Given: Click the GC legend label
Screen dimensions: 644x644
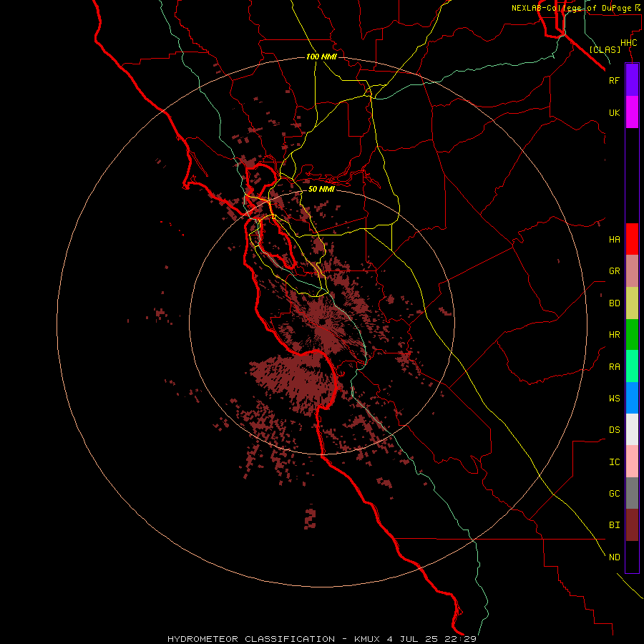Looking at the screenshot, I should 614,494.
